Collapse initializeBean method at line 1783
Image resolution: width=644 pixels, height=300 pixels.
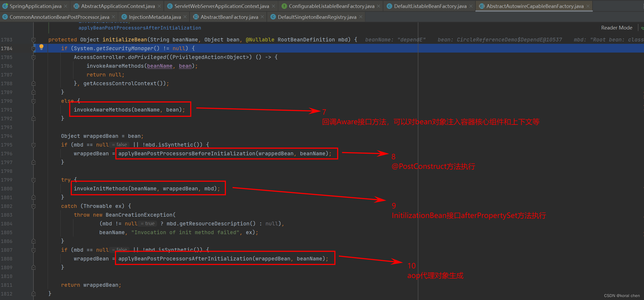[x=33, y=40]
